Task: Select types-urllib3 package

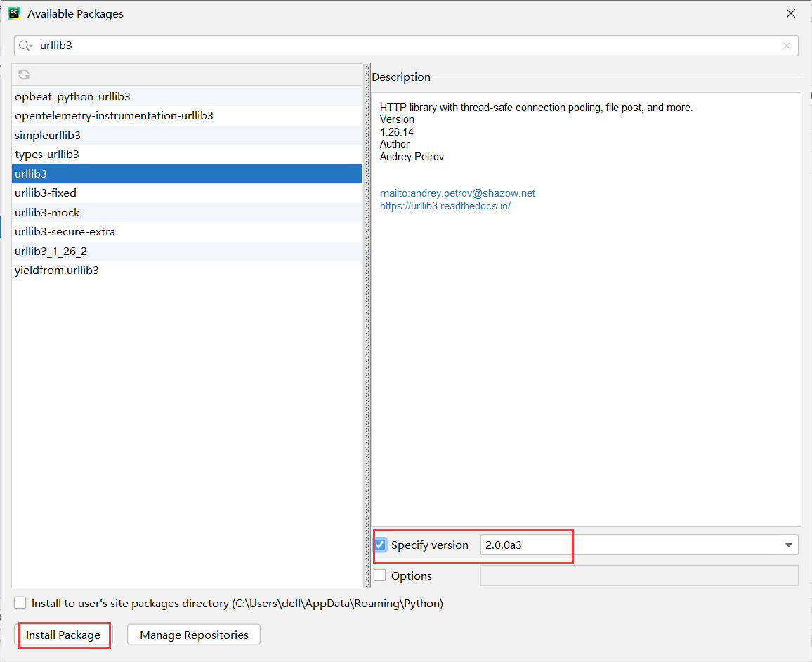Action: 47,154
